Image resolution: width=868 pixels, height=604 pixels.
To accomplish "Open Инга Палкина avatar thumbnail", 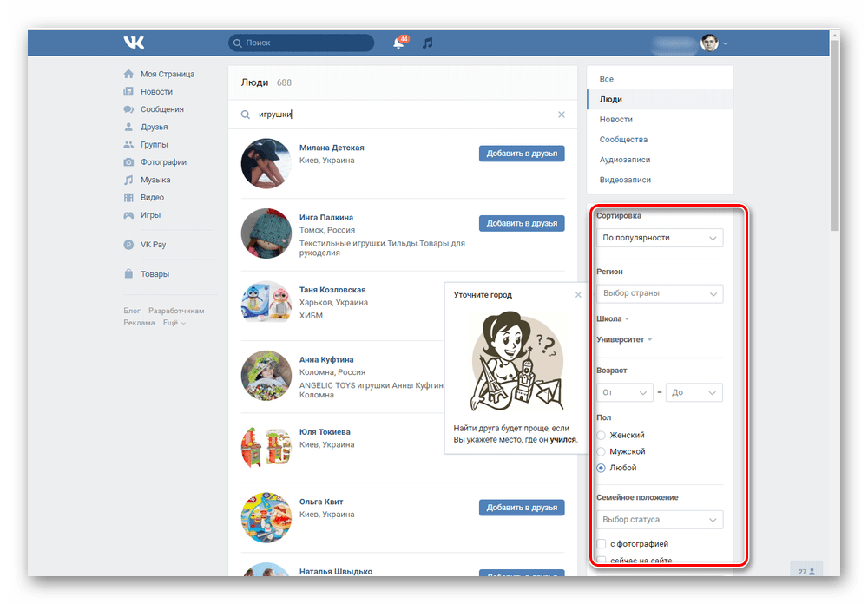I will click(266, 233).
